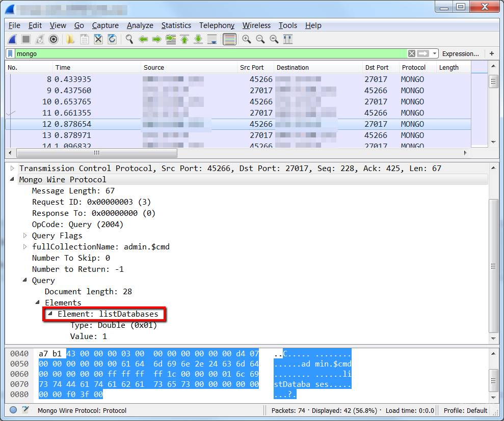Sort by the Time column header
Image resolution: width=504 pixels, height=421 pixels.
click(x=97, y=67)
